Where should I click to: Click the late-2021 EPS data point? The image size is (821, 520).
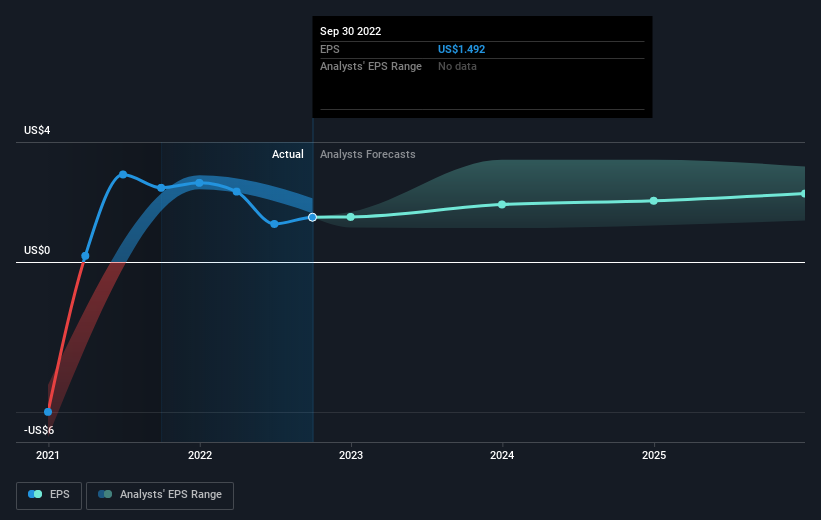[x=161, y=187]
